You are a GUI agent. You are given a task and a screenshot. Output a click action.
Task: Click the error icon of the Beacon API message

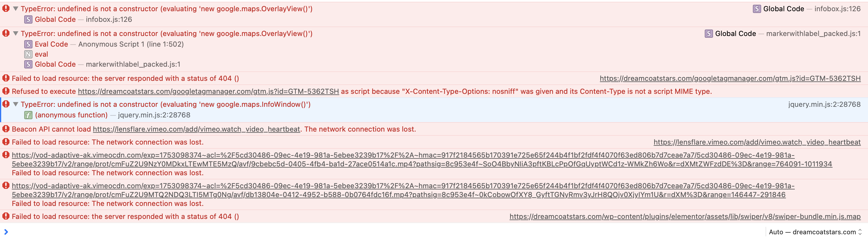coord(6,129)
